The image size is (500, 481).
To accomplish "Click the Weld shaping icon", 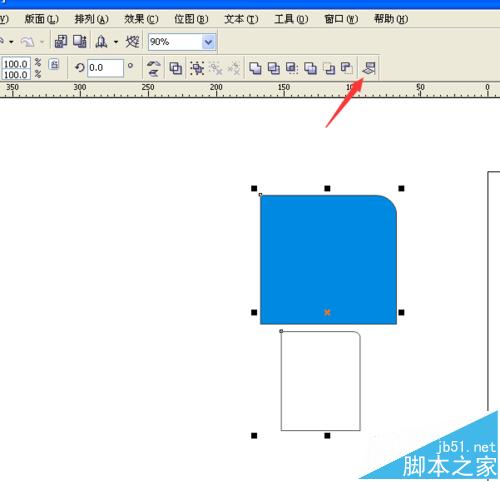I will pyautogui.click(x=255, y=68).
